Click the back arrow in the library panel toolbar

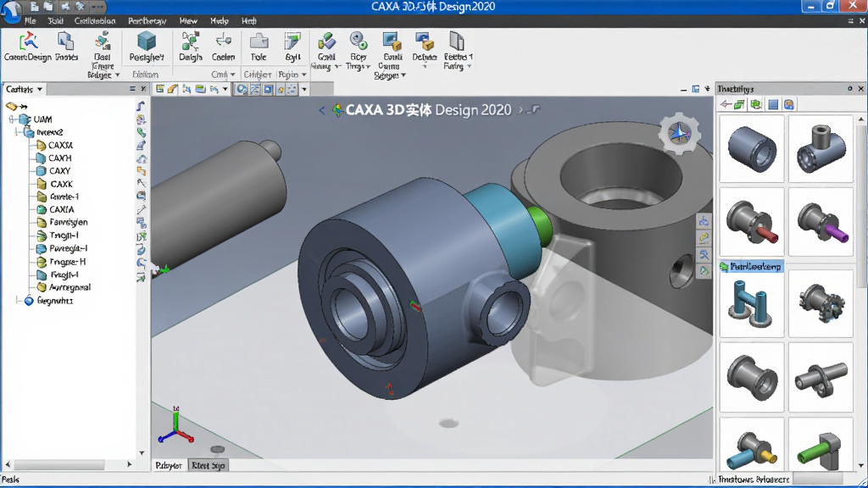[726, 104]
